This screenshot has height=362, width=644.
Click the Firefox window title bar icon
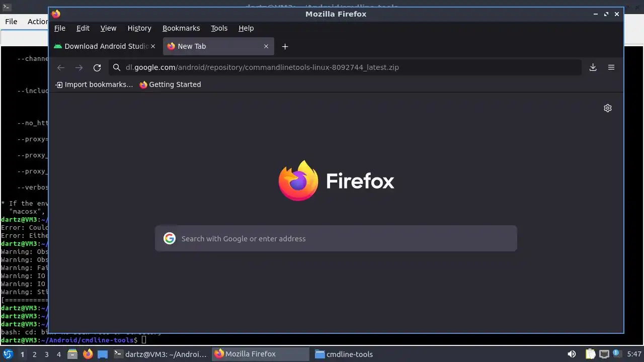(x=56, y=14)
